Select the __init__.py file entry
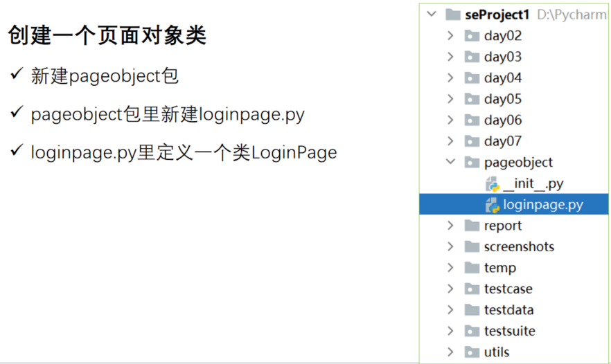 point(533,184)
